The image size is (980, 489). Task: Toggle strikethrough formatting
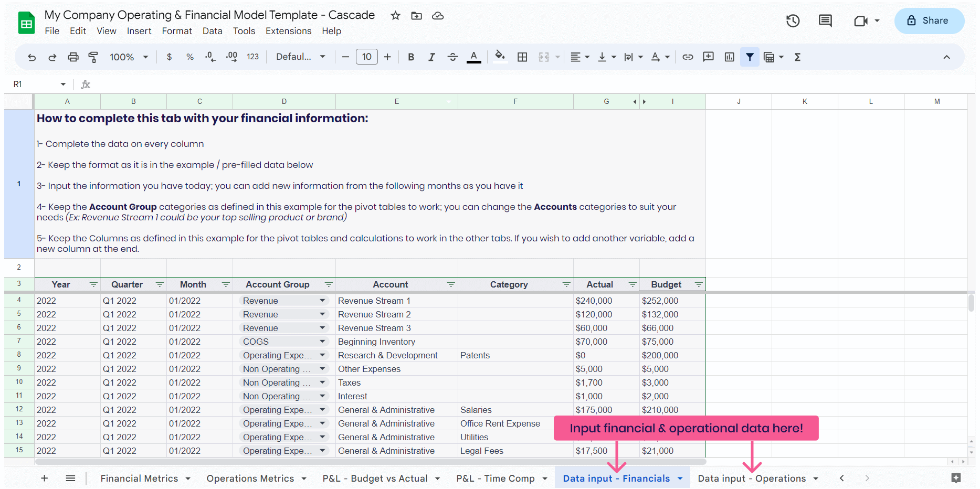coord(452,57)
